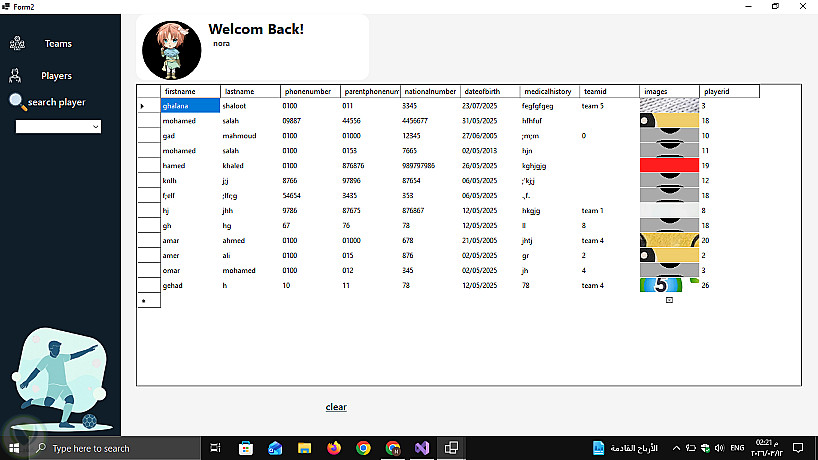Select the 'ghalana' firstname cell
This screenshot has height=460, width=818.
coord(190,106)
